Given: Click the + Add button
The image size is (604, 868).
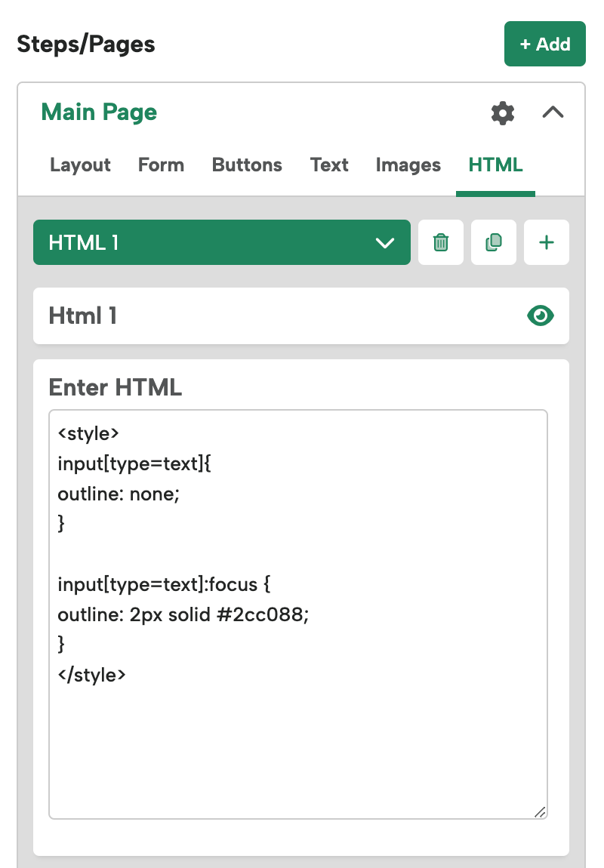Looking at the screenshot, I should pos(545,44).
